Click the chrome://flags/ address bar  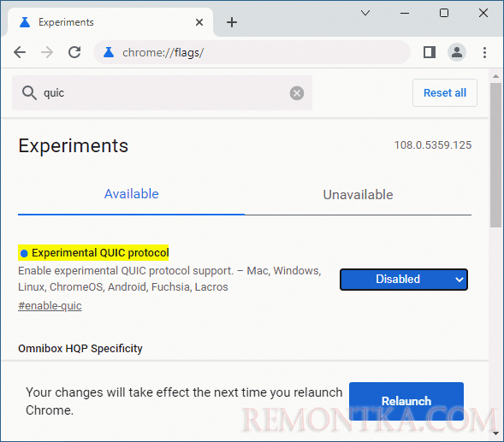[x=252, y=52]
